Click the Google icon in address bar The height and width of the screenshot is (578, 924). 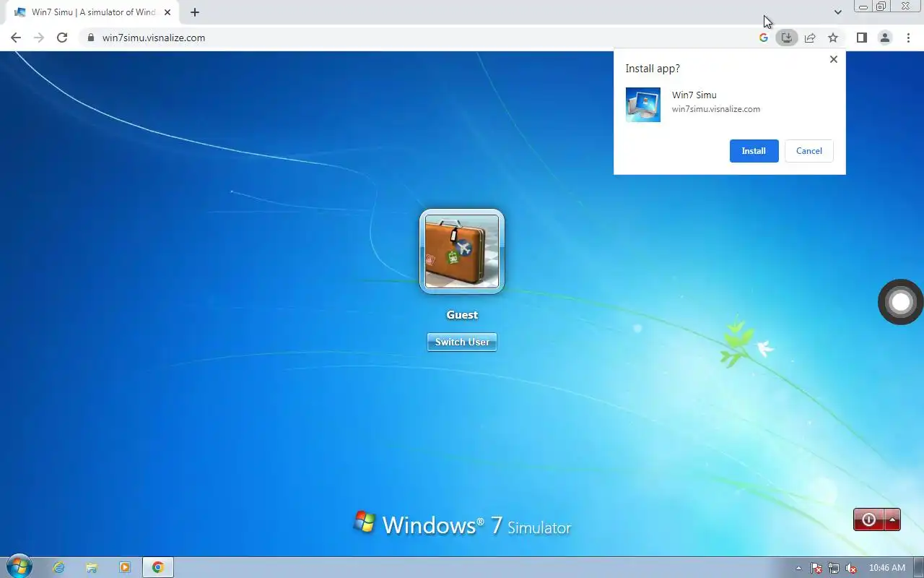[x=764, y=38]
